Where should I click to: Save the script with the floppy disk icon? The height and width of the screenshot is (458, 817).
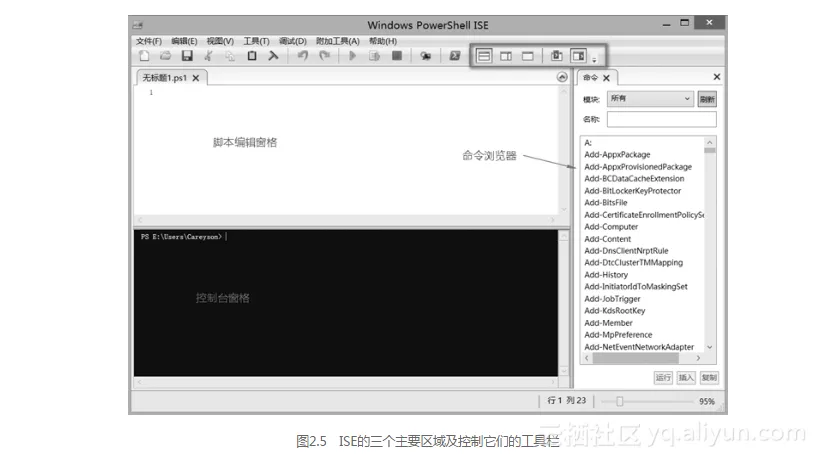coord(187,56)
